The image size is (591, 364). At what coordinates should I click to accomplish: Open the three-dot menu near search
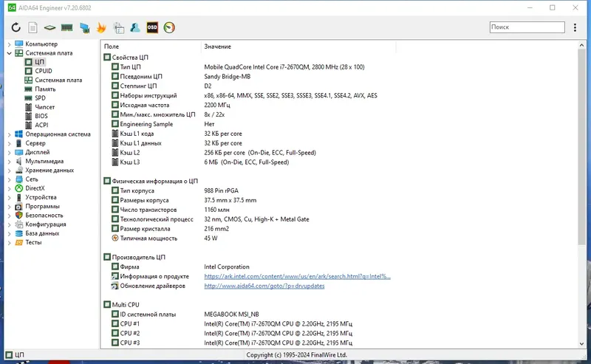tap(575, 27)
